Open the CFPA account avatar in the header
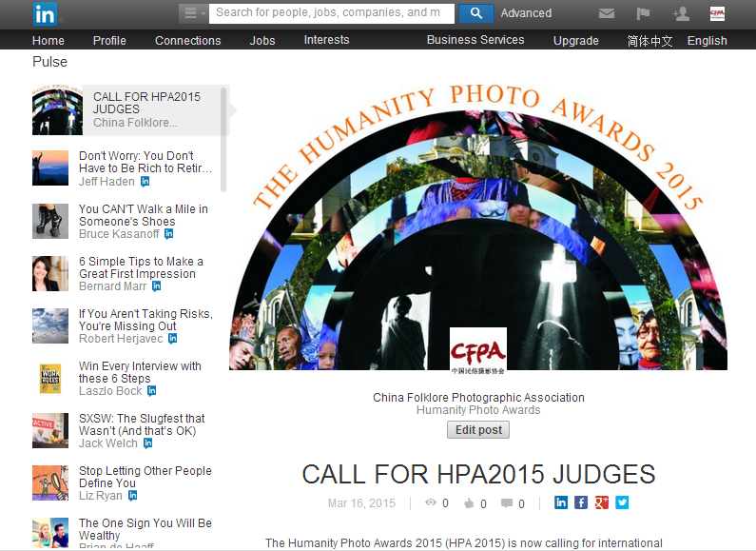The height and width of the screenshot is (551, 756). pyautogui.click(x=717, y=13)
